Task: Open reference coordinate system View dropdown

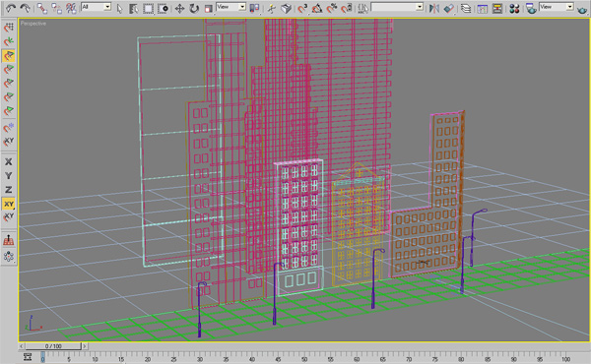Action: pyautogui.click(x=231, y=7)
